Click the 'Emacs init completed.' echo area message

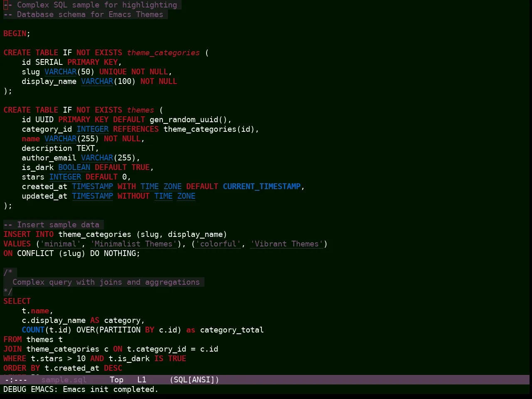click(x=111, y=389)
